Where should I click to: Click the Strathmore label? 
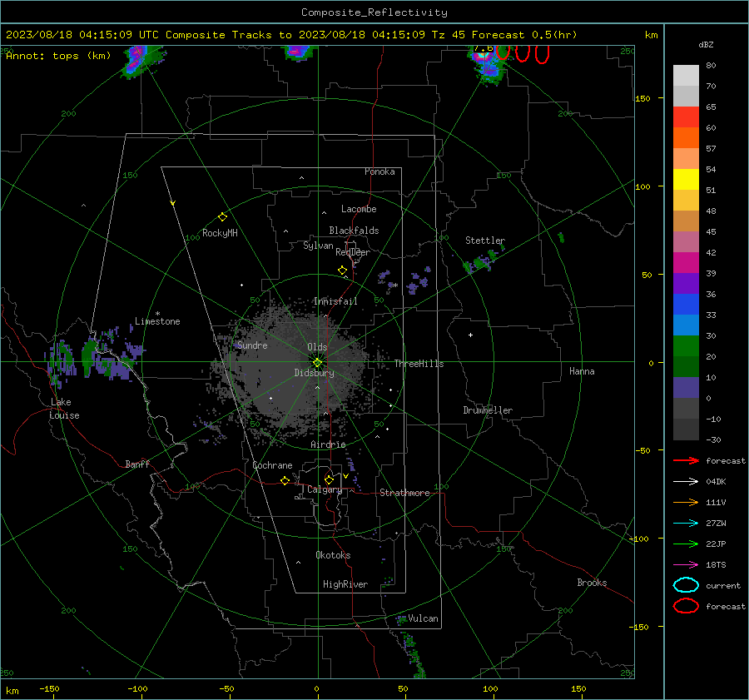tap(404, 493)
